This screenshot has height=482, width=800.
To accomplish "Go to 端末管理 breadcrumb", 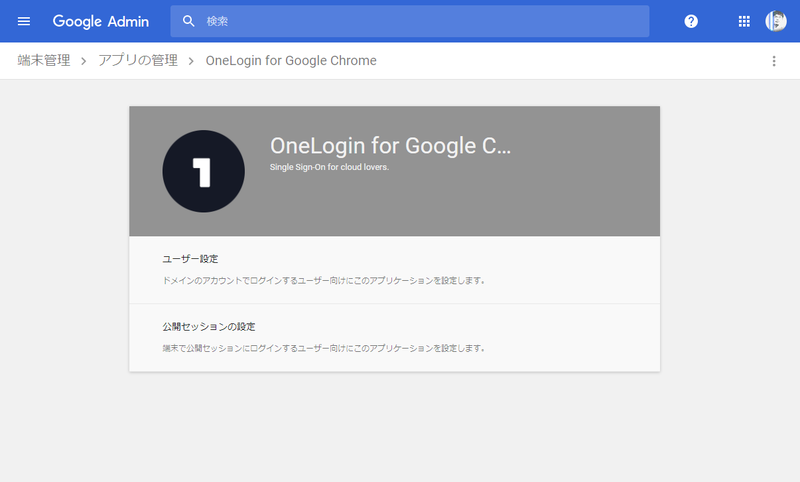I will point(44,61).
